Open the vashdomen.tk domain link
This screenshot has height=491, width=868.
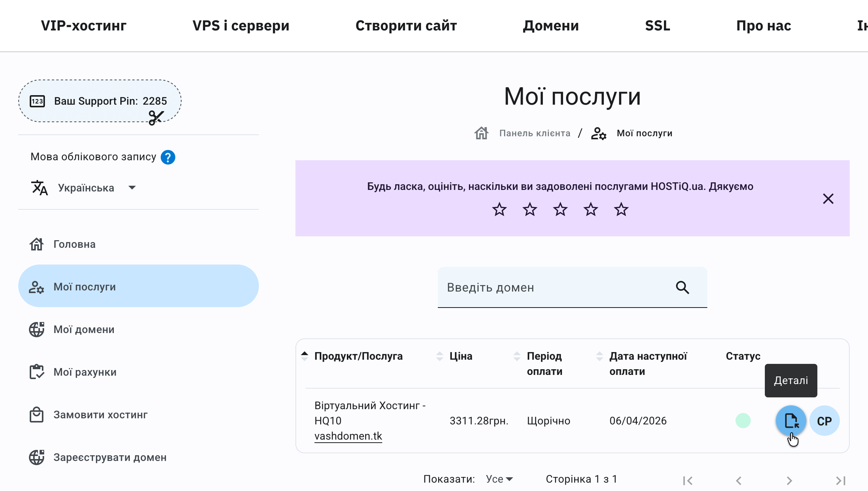tap(348, 436)
